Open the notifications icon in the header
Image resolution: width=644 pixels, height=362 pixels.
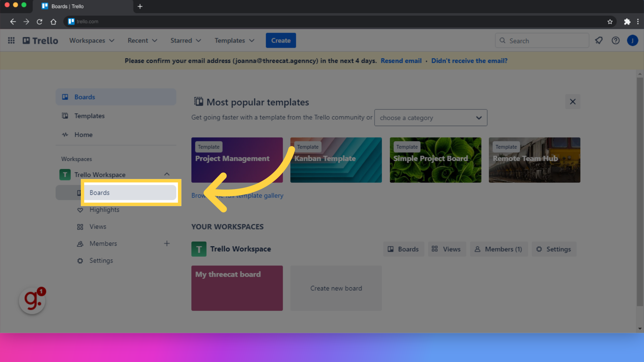tap(599, 41)
